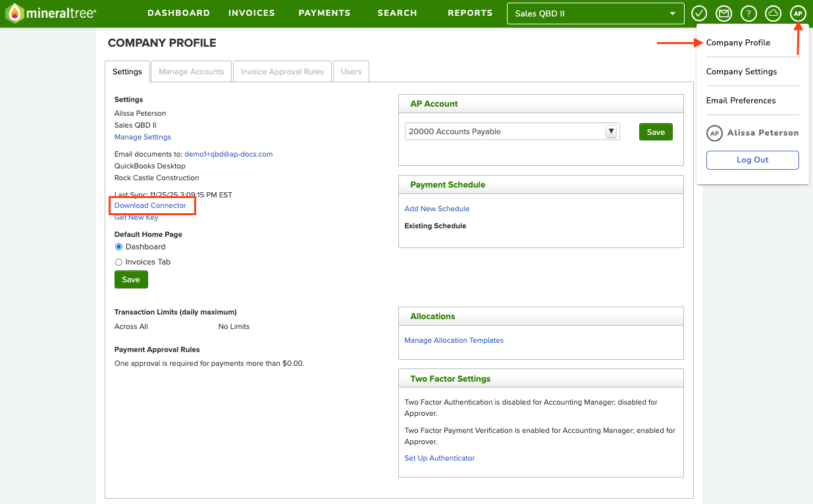This screenshot has height=504, width=813.
Task: Open the 20000 Accounts Payable dropdown
Action: click(512, 132)
